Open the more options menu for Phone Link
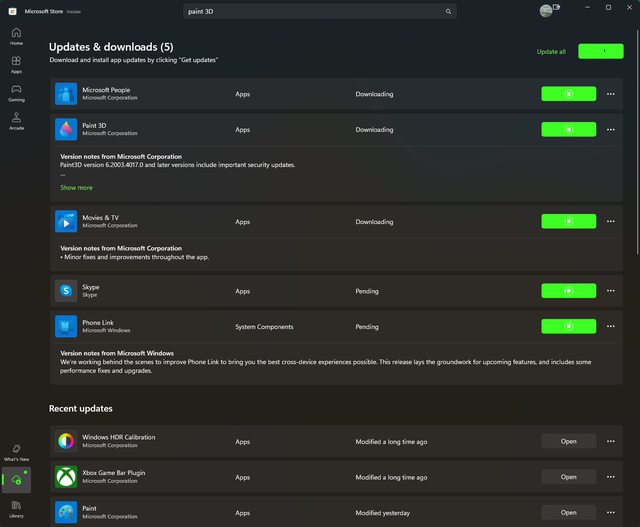Image resolution: width=640 pixels, height=527 pixels. pos(610,327)
